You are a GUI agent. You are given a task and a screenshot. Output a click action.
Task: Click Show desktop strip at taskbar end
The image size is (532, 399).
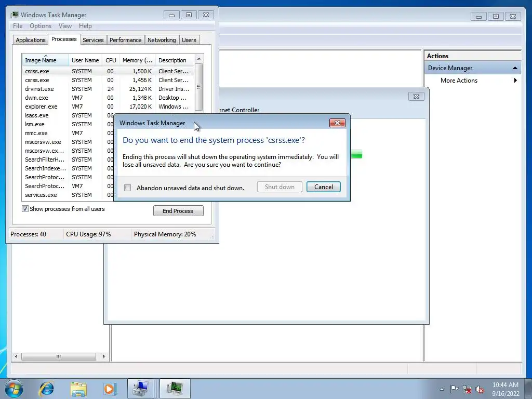pos(528,389)
